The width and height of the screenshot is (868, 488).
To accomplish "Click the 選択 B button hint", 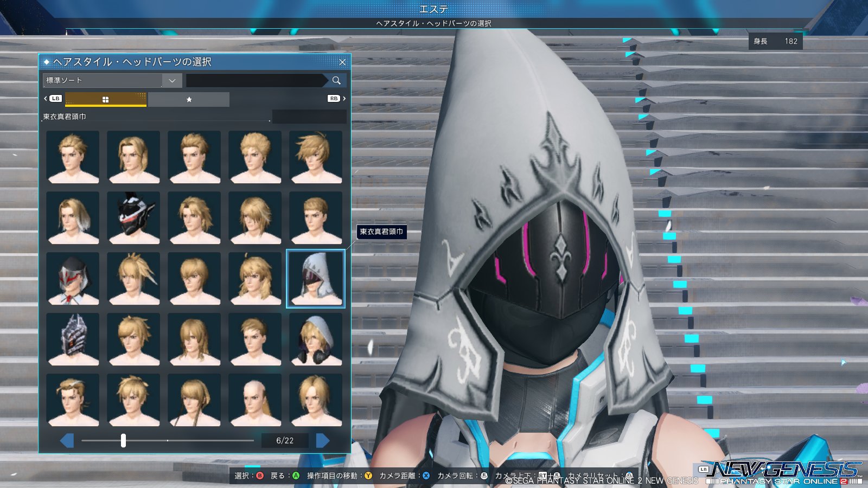I will tap(249, 476).
